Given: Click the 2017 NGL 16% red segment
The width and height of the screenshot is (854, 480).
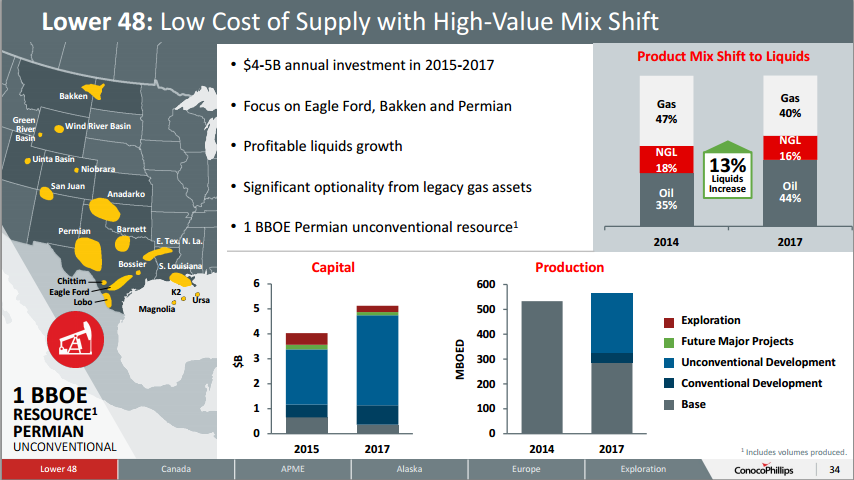Looking at the screenshot, I should point(790,148).
